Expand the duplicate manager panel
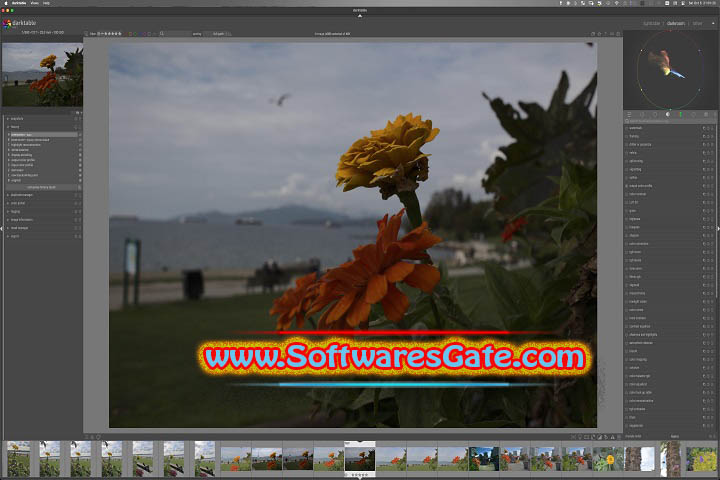The height and width of the screenshot is (480, 720). pyautogui.click(x=8, y=195)
